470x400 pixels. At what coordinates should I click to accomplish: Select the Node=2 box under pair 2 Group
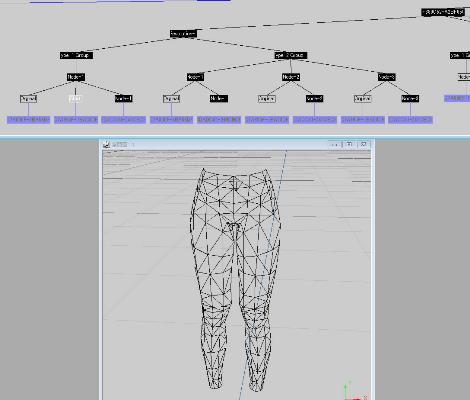[291, 77]
